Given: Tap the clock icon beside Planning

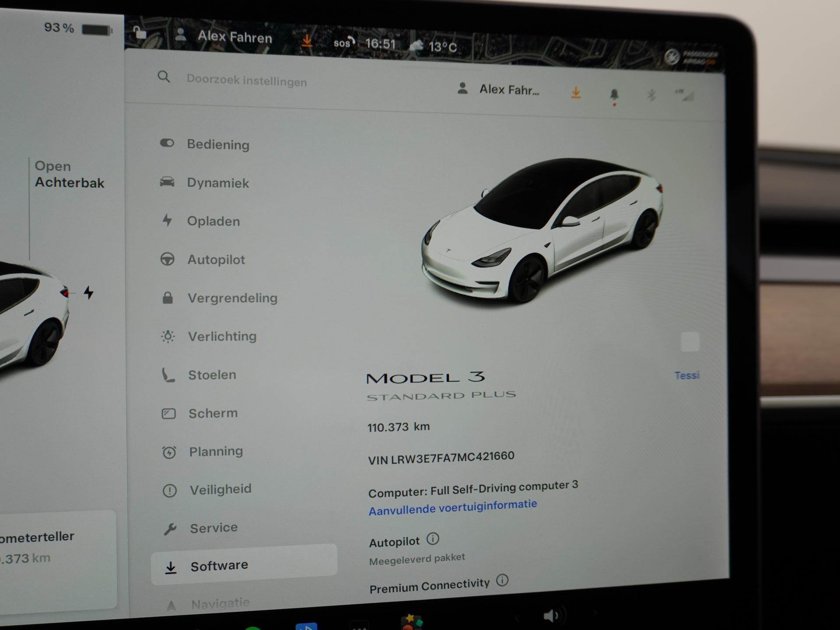Looking at the screenshot, I should [169, 452].
